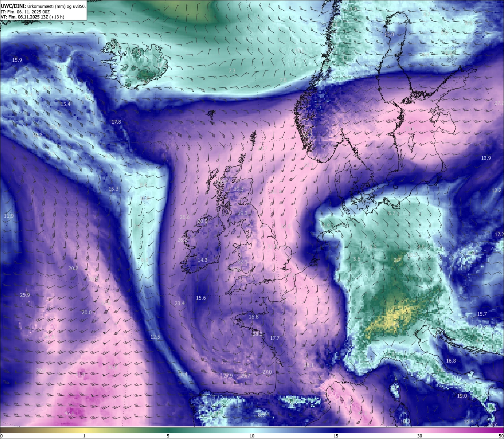The width and height of the screenshot is (504, 439).
Task: Click the 7.3 map value label
Action: (232, 70)
